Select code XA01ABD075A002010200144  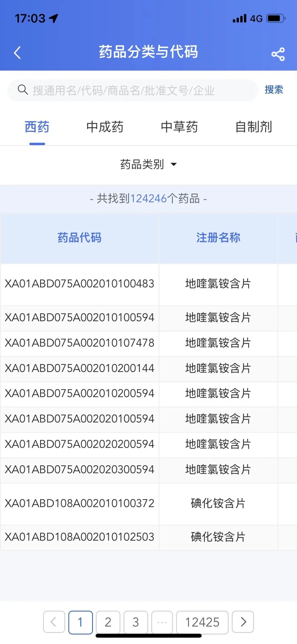tap(79, 368)
